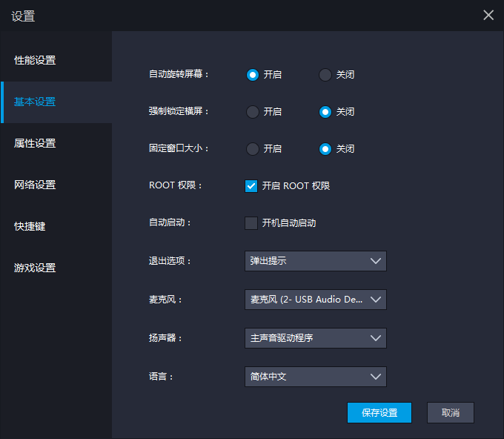Turn on 固定窗口大小 via 开启
The image size is (504, 439).
tap(253, 149)
